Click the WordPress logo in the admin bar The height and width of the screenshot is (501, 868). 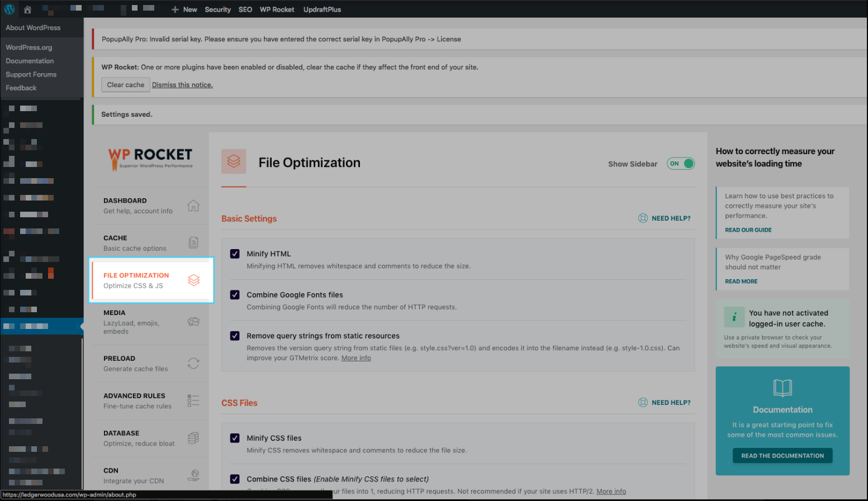pos(10,9)
